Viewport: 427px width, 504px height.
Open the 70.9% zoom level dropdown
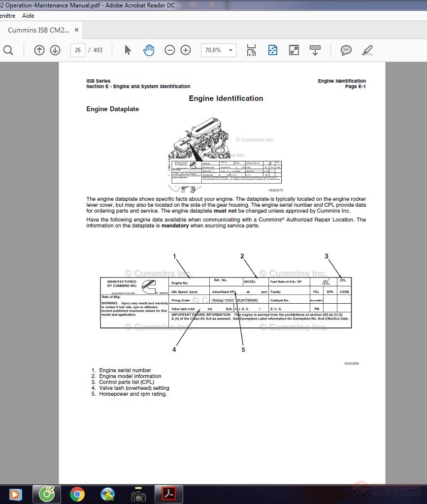[x=219, y=50]
